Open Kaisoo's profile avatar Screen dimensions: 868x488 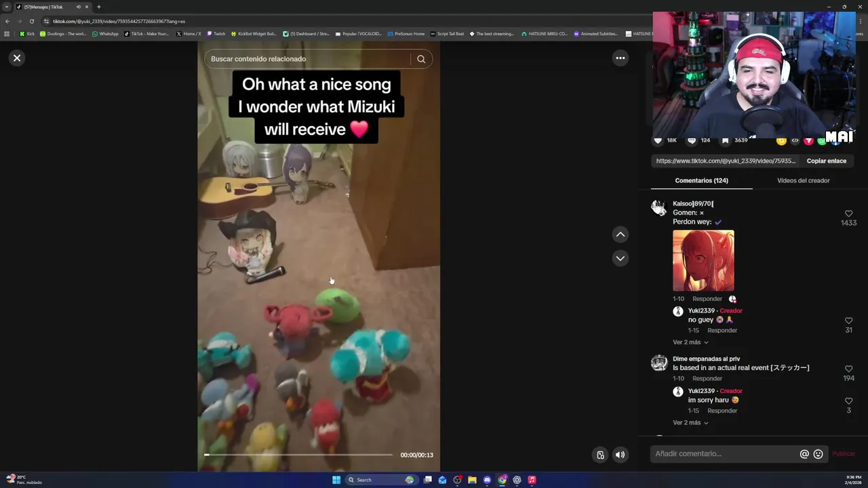[659, 207]
